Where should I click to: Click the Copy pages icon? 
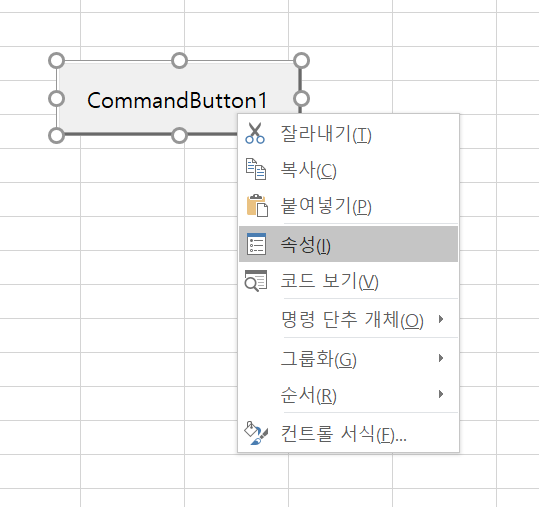(x=256, y=169)
